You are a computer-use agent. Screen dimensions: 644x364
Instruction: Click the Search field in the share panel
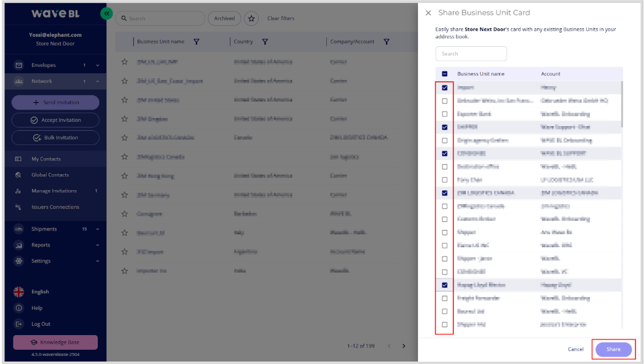471,54
